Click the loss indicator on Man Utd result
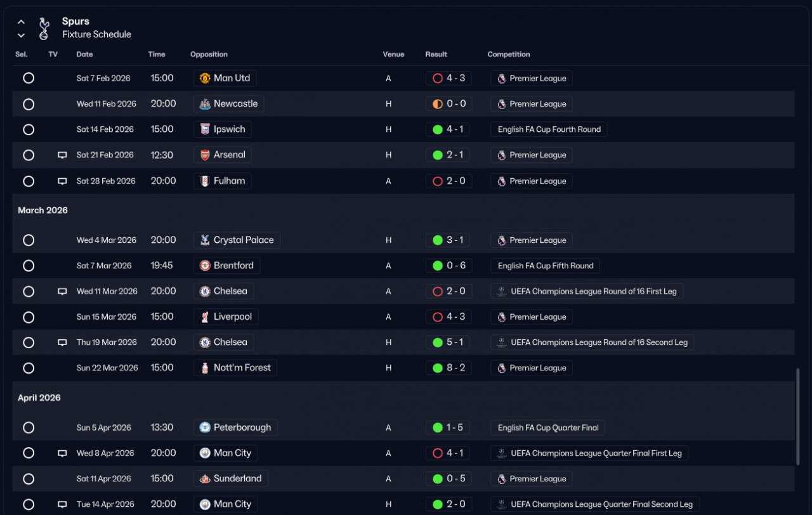 click(437, 79)
